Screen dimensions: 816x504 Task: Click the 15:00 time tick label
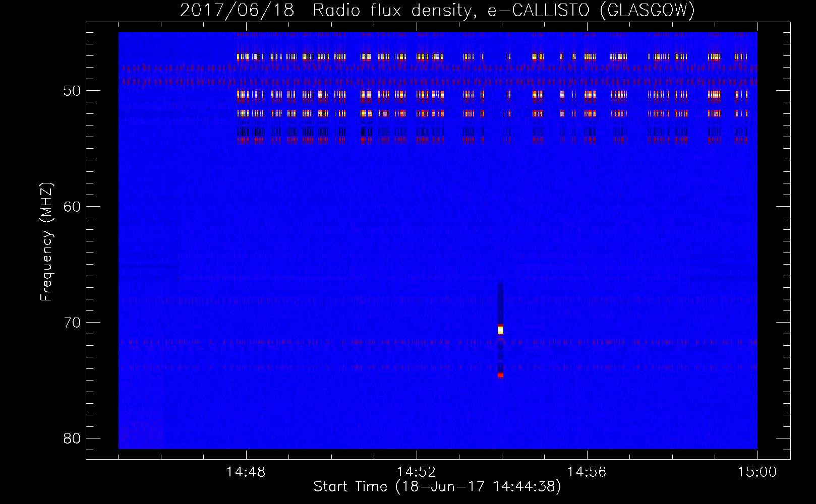(x=757, y=472)
